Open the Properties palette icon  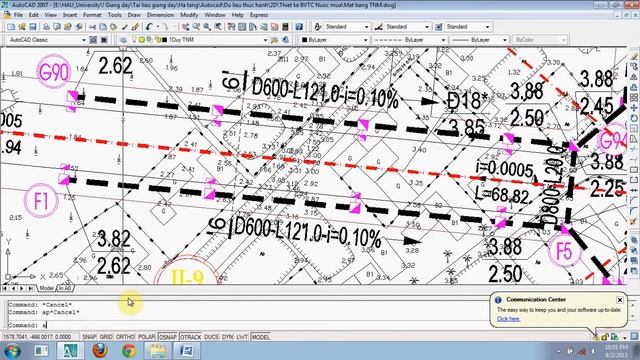[x=231, y=27]
